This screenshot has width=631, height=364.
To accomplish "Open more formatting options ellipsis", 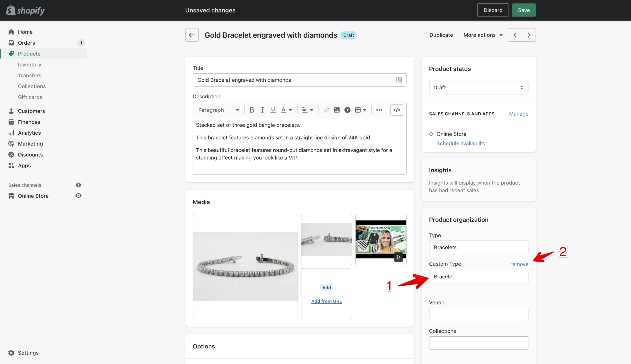I will click(379, 110).
